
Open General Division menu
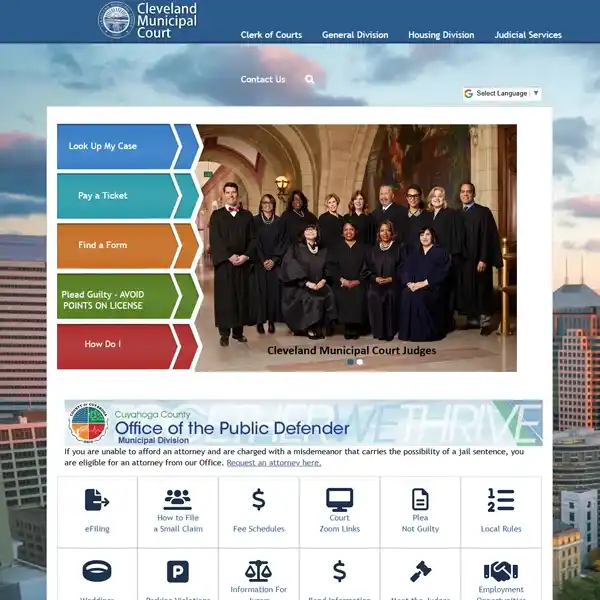click(355, 35)
